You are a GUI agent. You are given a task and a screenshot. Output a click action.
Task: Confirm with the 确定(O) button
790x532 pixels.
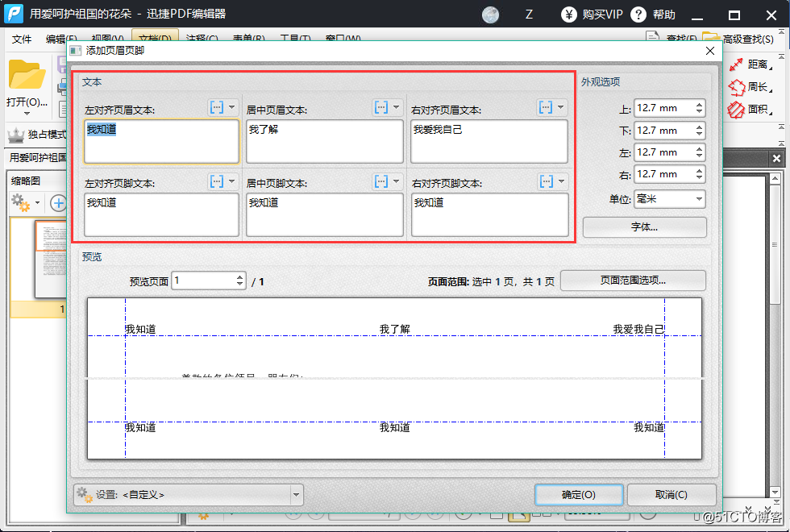tap(579, 495)
